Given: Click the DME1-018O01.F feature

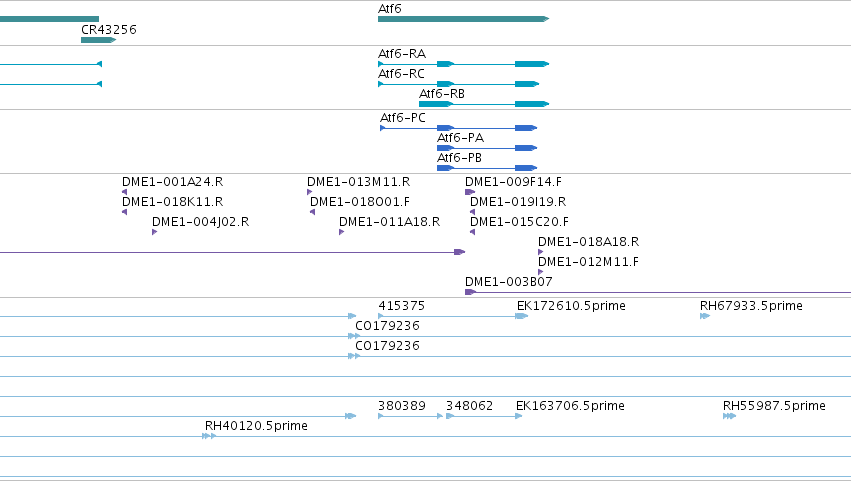Looking at the screenshot, I should click(313, 212).
